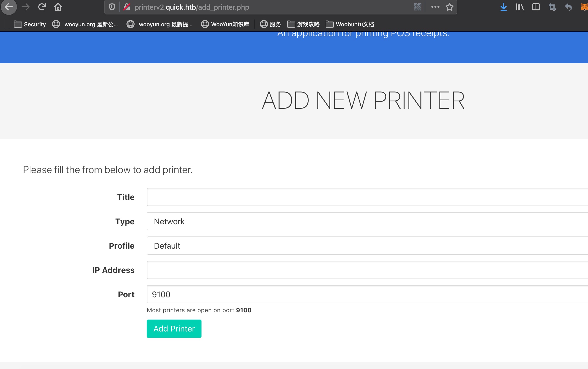Open the downloads arrow panel
588x369 pixels.
tap(503, 7)
